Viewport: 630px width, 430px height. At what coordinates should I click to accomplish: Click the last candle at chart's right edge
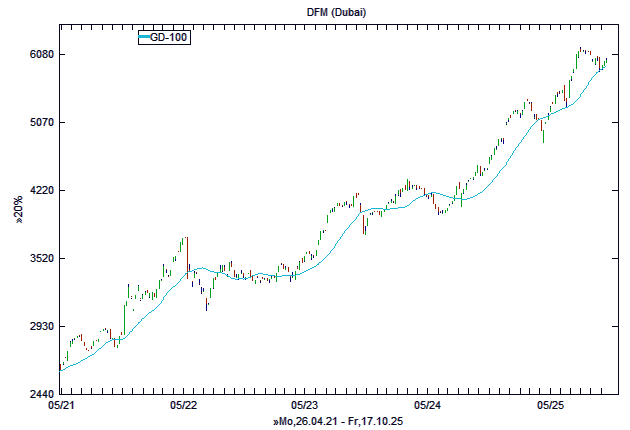pyautogui.click(x=607, y=61)
